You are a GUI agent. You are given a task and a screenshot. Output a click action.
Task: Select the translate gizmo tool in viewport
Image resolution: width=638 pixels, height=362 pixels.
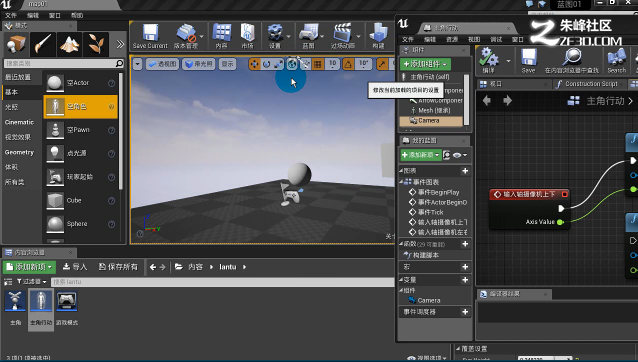(255, 64)
